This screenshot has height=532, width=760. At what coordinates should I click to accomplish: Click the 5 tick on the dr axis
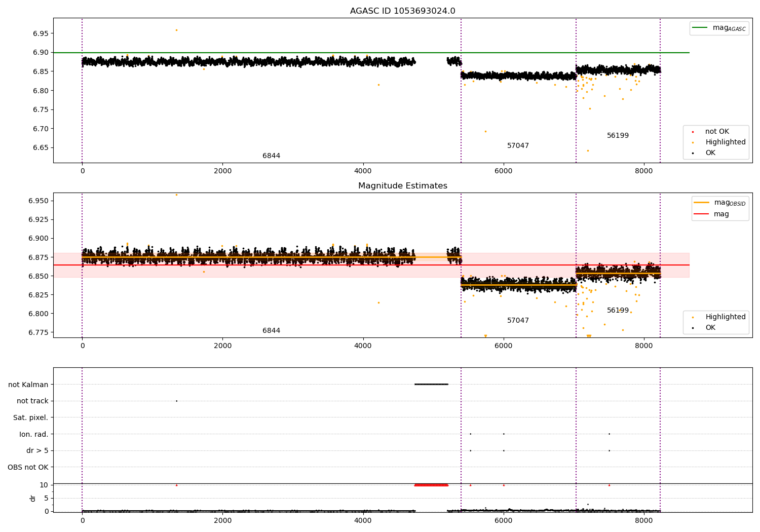pos(46,498)
